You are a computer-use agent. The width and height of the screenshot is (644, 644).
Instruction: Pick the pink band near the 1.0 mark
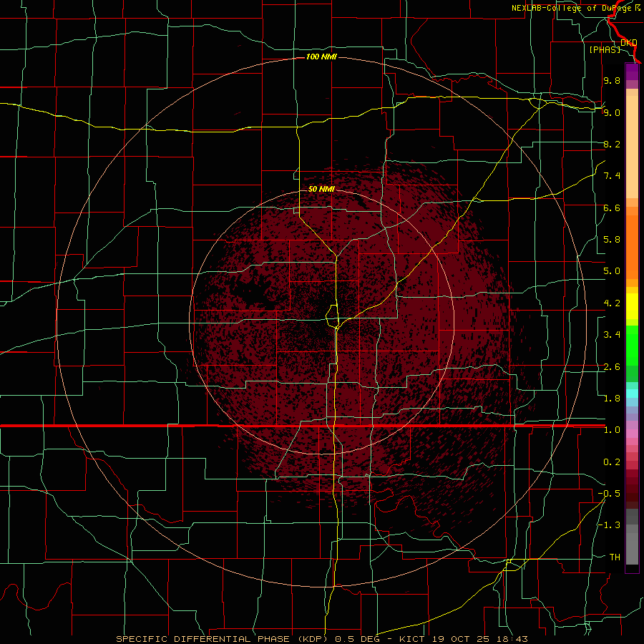[632, 434]
